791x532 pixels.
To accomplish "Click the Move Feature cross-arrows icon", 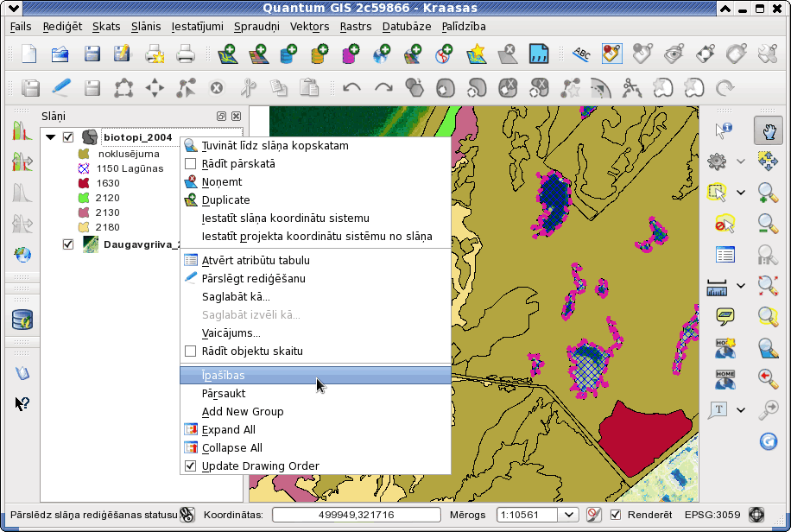I will (155, 88).
